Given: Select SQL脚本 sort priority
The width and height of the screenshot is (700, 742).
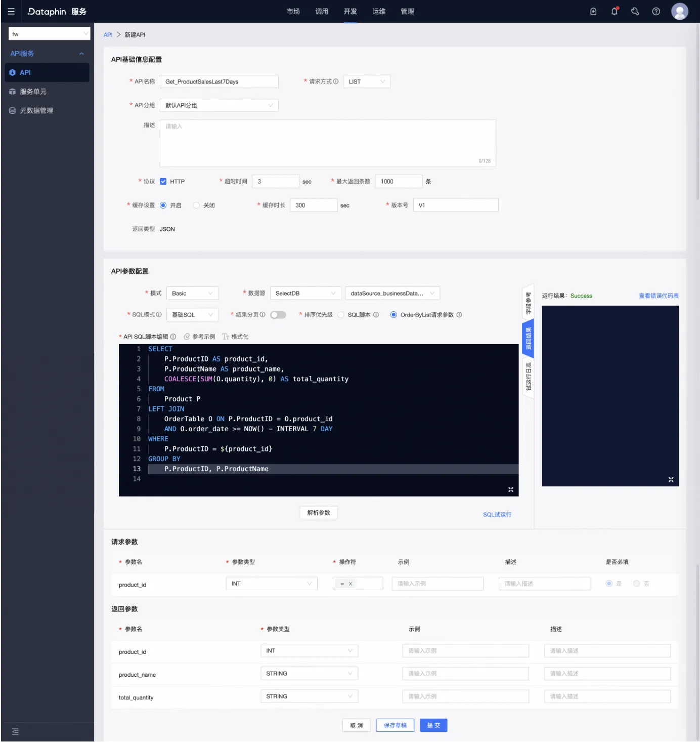Looking at the screenshot, I should coord(341,315).
